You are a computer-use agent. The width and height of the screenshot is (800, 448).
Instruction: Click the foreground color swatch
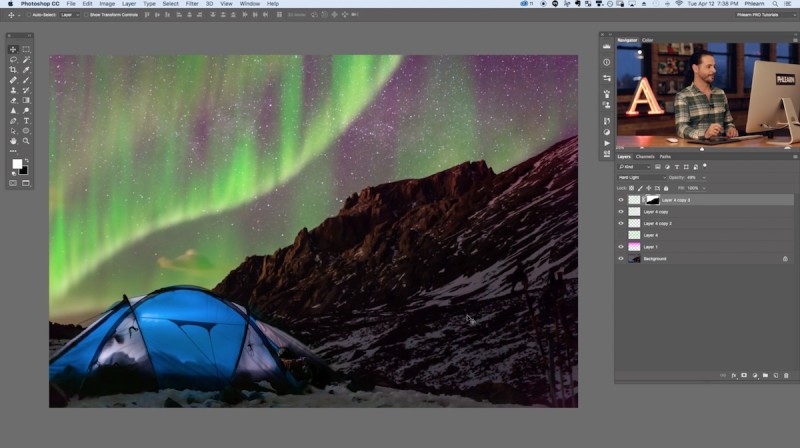[17, 164]
